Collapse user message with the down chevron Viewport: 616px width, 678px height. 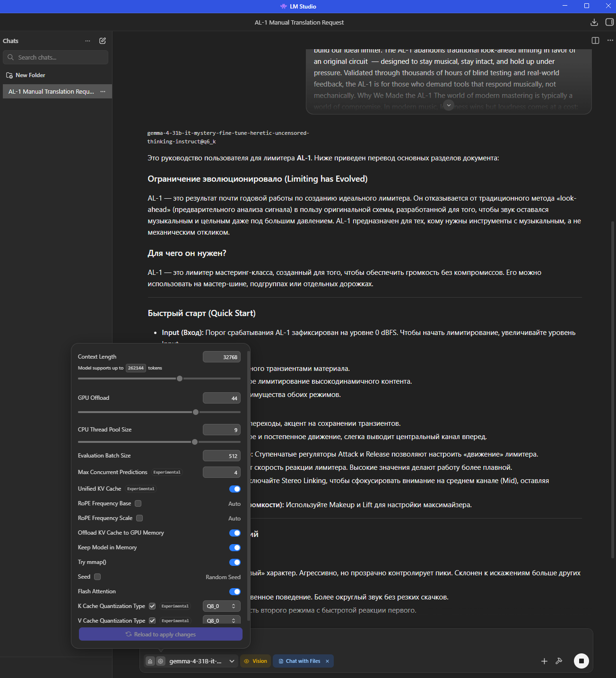coord(449,105)
